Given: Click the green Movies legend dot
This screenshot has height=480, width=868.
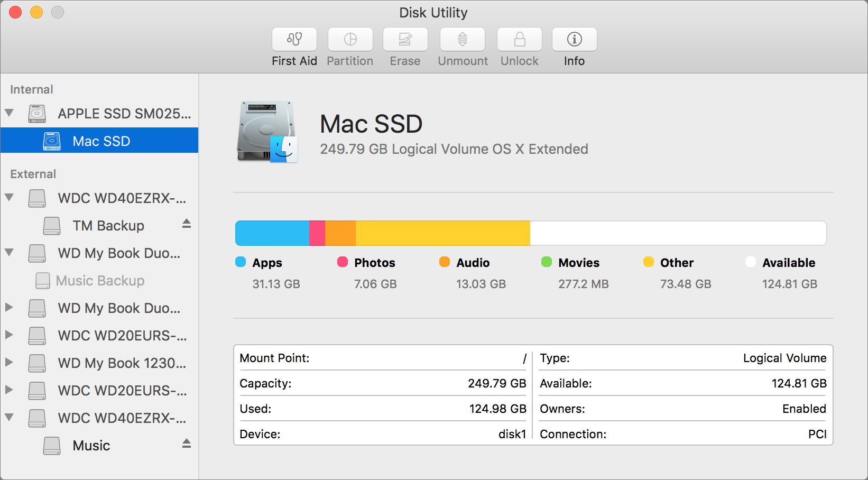Looking at the screenshot, I should [547, 262].
